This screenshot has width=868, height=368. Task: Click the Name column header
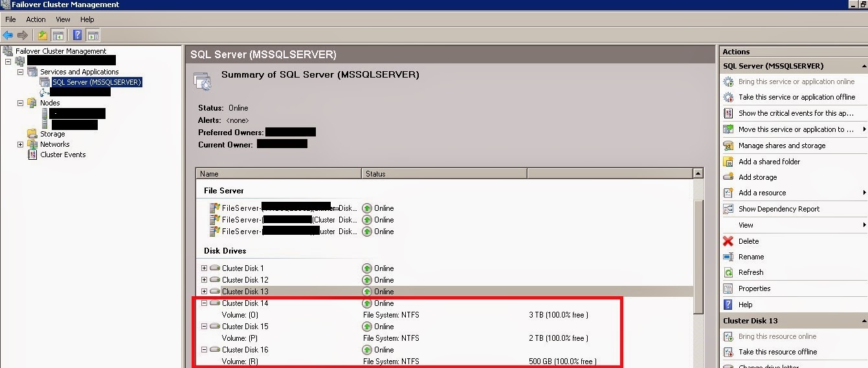278,173
